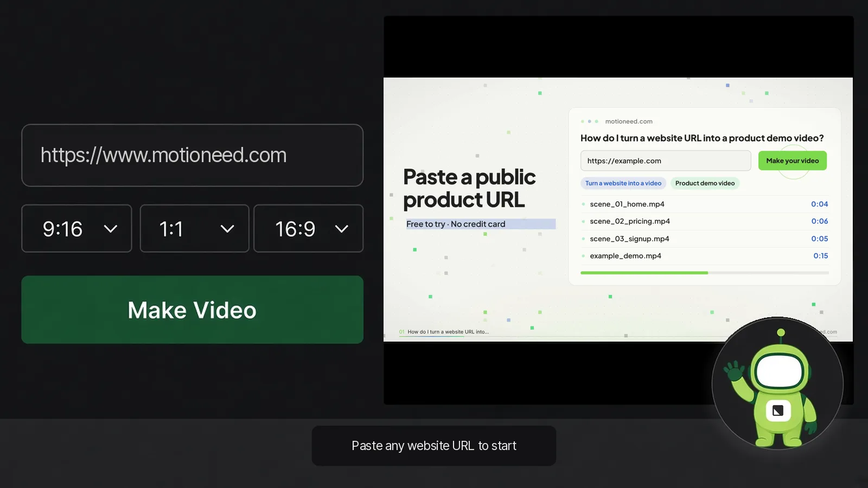Click scene_03_signup.mp4 row
This screenshot has width=868, height=488.
click(705, 239)
